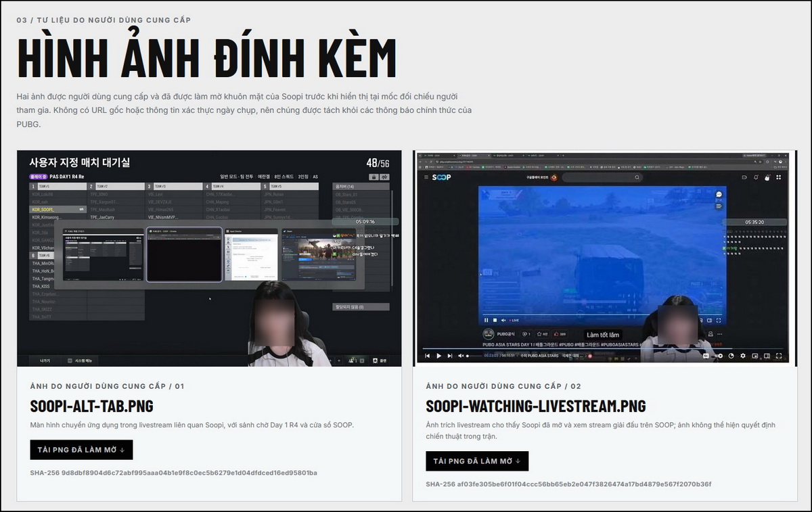Screen dimensions: 812x512
Task: Click the star favorite icon under video
Action: coord(540,334)
